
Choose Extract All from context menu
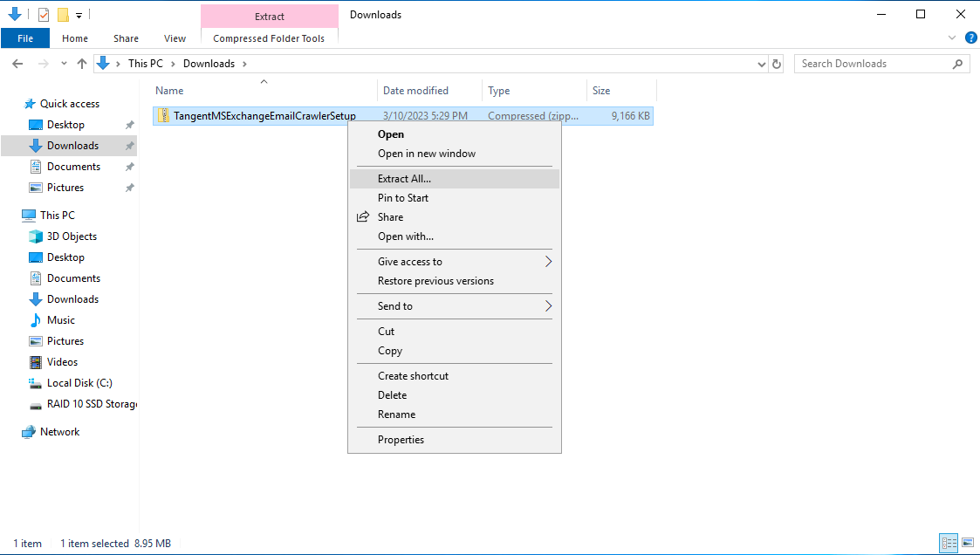(x=404, y=179)
